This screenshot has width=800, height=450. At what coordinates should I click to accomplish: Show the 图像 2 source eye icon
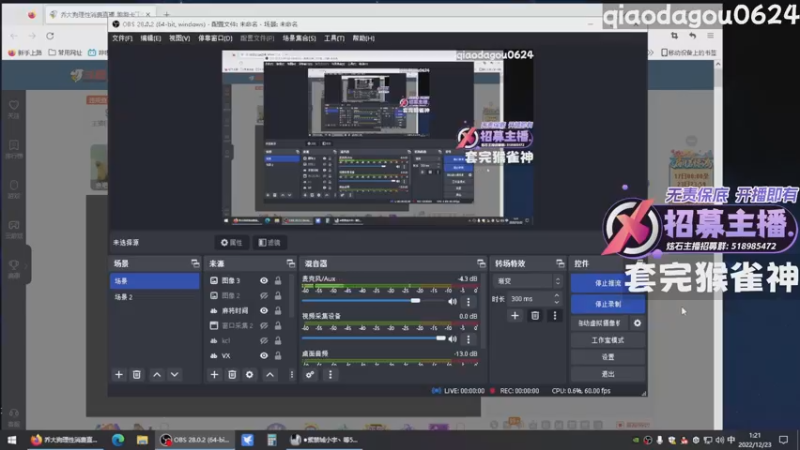(264, 295)
